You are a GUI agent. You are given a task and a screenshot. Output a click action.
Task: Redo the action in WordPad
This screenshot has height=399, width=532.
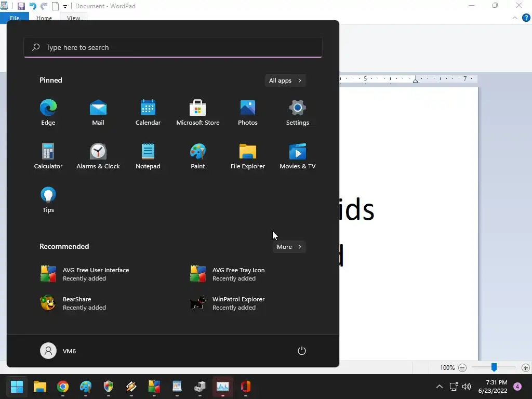tap(44, 6)
